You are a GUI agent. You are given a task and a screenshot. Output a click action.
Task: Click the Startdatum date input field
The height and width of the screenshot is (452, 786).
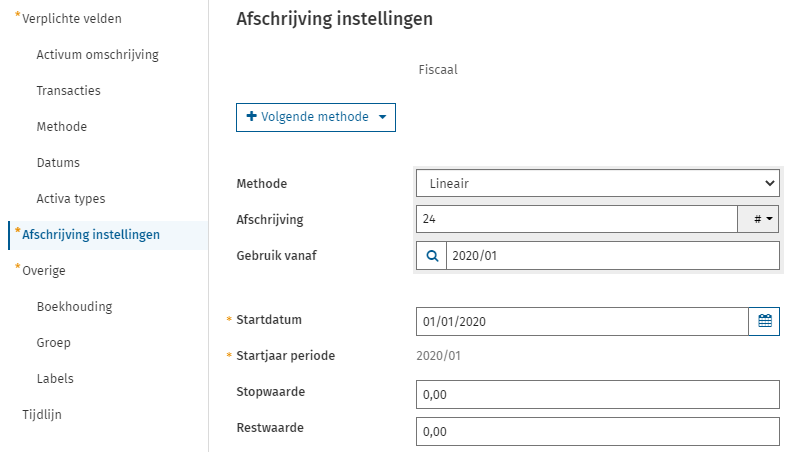pos(581,321)
